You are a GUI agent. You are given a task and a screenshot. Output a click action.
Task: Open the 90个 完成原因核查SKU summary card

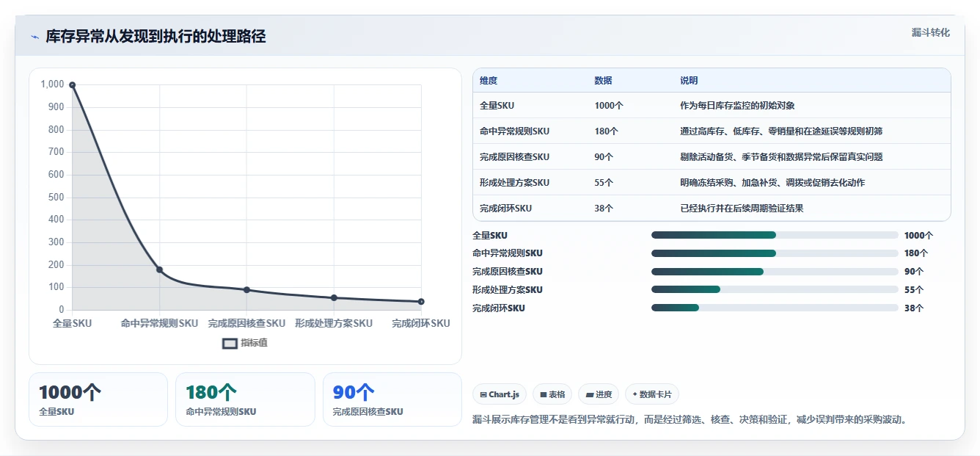392,399
